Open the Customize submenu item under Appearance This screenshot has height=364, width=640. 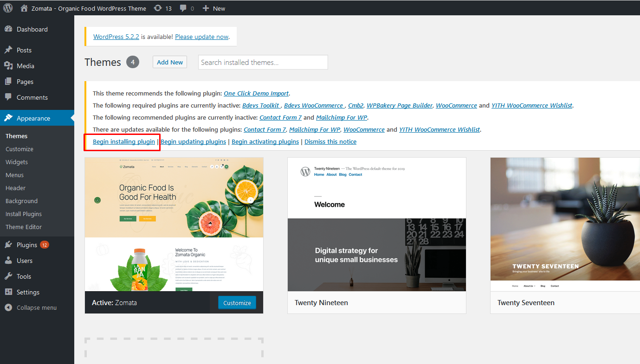point(19,149)
